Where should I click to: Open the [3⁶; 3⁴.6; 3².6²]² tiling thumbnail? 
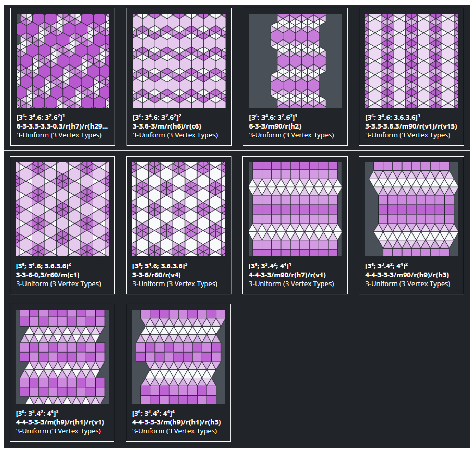pyautogui.click(x=179, y=61)
